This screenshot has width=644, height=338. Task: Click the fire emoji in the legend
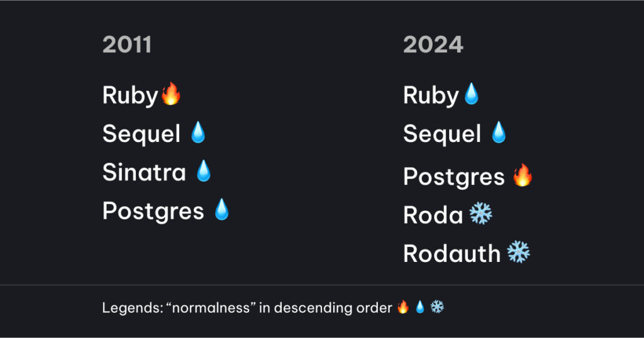tap(403, 308)
